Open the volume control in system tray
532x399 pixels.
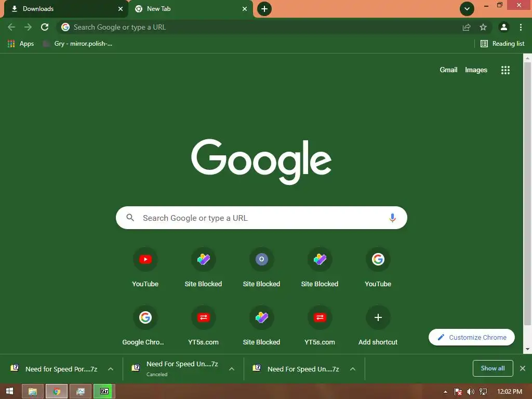tap(471, 392)
